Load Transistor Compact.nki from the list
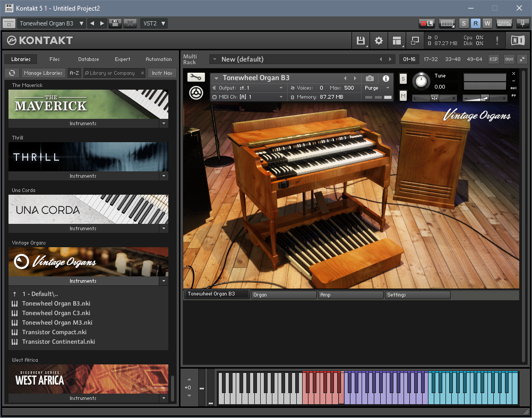532x418 pixels. pos(54,332)
